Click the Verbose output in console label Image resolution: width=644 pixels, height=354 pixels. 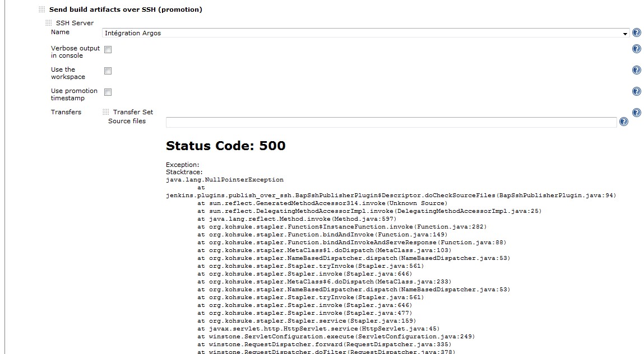click(75, 52)
